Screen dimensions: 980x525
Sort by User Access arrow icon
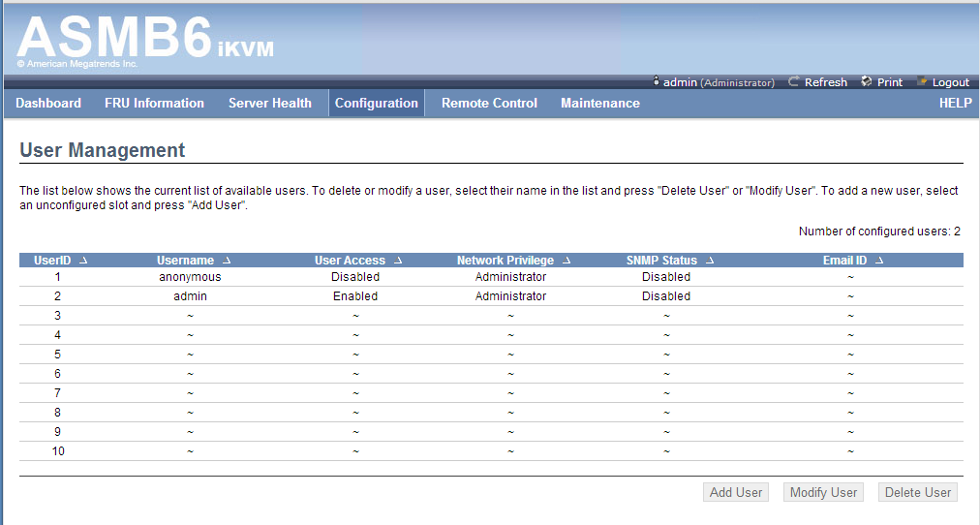tap(398, 261)
